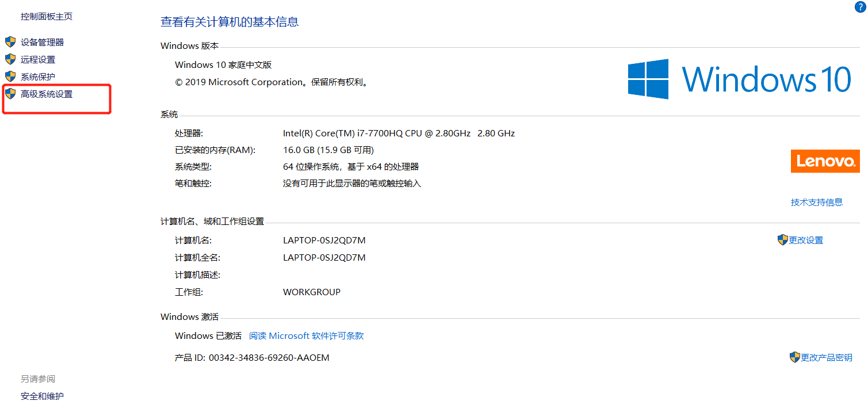Click the shield icon beside 更改产品密钥

pos(795,357)
